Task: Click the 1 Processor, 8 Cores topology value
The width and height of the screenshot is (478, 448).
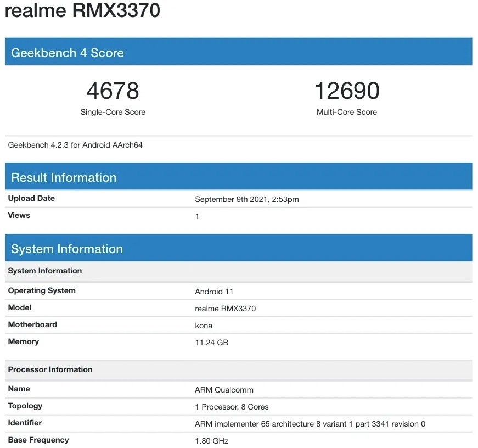Action: click(x=232, y=407)
